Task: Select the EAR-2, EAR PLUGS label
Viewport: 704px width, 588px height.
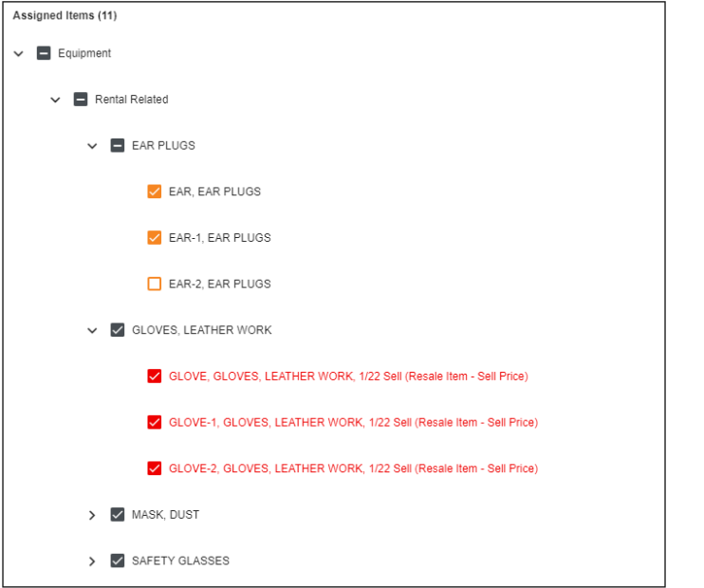Action: pos(219,284)
